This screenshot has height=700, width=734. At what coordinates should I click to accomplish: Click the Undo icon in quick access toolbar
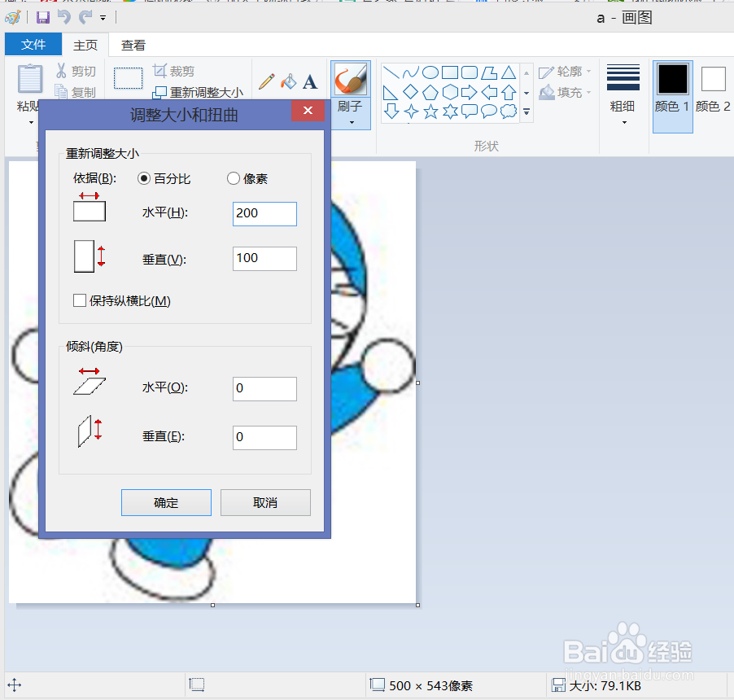[63, 16]
